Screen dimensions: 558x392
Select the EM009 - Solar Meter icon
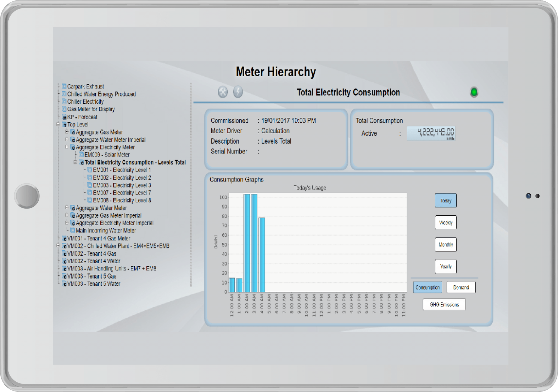pos(81,155)
